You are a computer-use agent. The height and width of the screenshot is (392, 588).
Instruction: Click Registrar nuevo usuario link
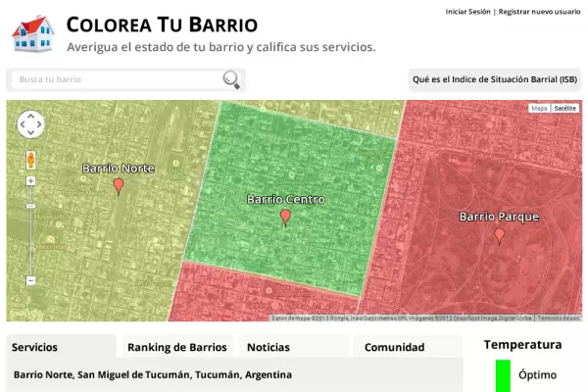coord(539,12)
